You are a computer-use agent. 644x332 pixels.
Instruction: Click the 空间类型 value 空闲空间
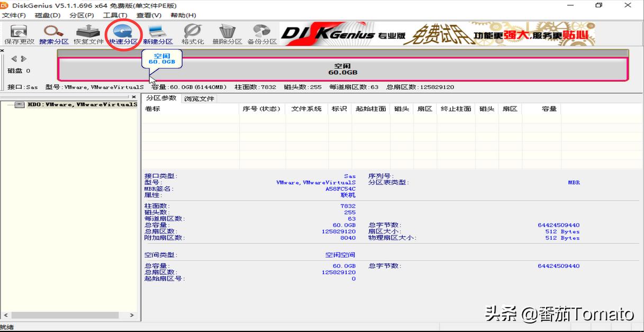(x=340, y=255)
